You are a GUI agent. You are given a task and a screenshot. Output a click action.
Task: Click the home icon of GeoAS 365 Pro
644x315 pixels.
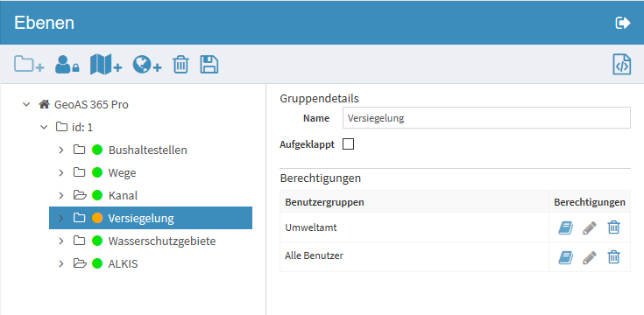tap(45, 104)
